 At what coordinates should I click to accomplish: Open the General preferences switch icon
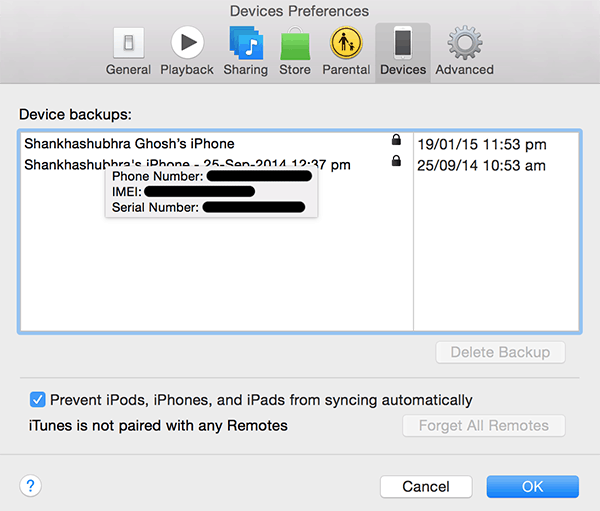point(129,43)
